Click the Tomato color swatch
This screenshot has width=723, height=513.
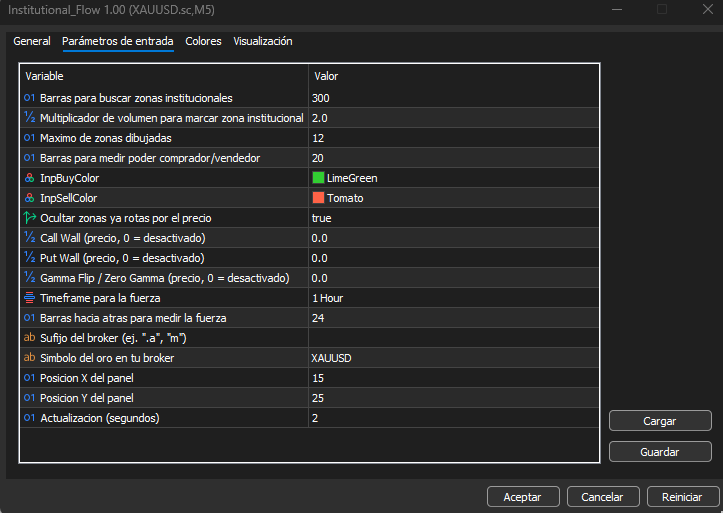[318, 198]
